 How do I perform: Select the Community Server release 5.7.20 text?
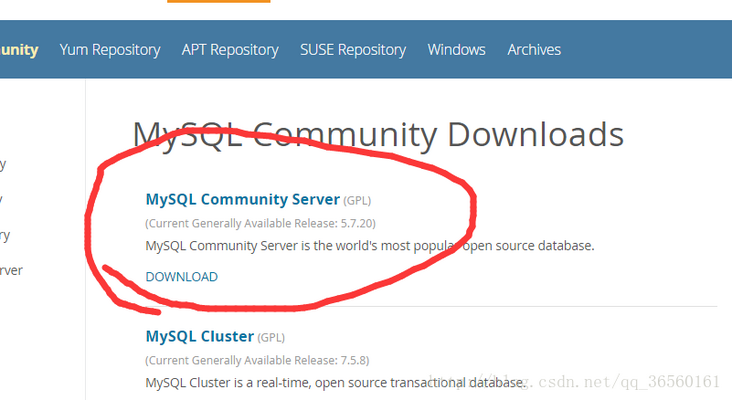pyautogui.click(x=260, y=224)
